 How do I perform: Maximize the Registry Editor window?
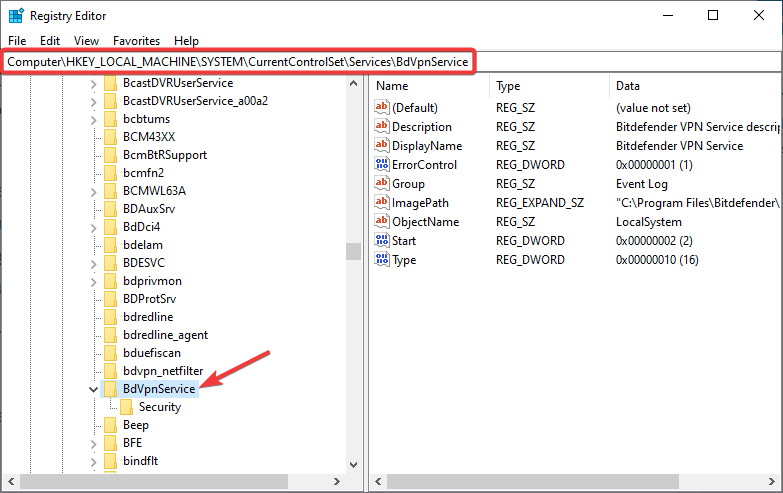pos(713,15)
